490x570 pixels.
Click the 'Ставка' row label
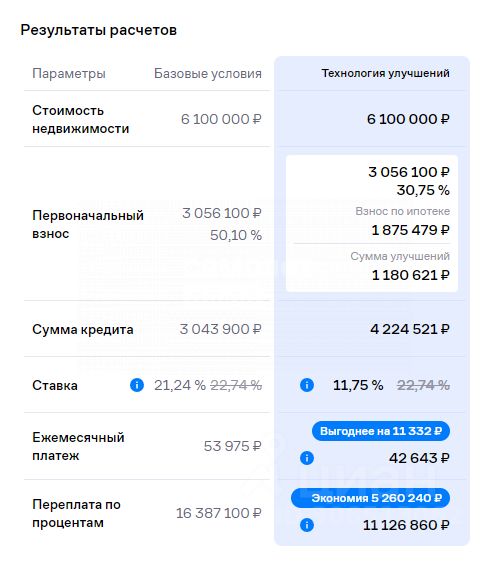point(55,385)
